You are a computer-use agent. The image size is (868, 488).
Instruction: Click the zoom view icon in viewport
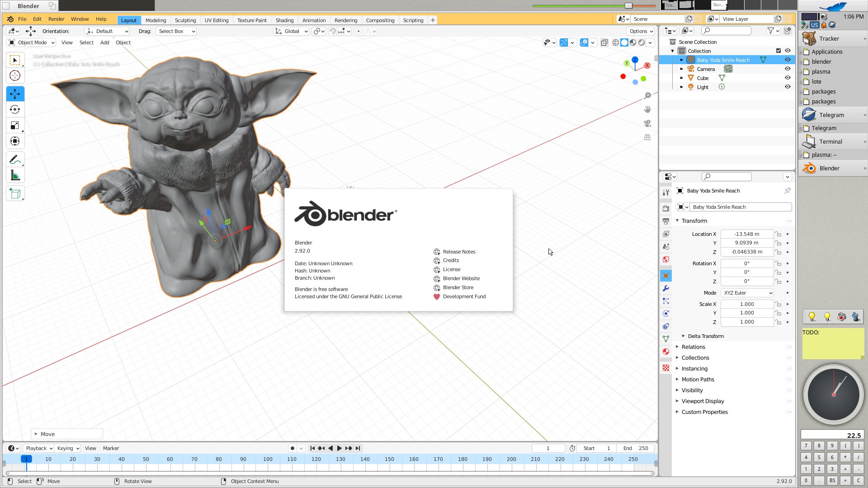click(647, 96)
